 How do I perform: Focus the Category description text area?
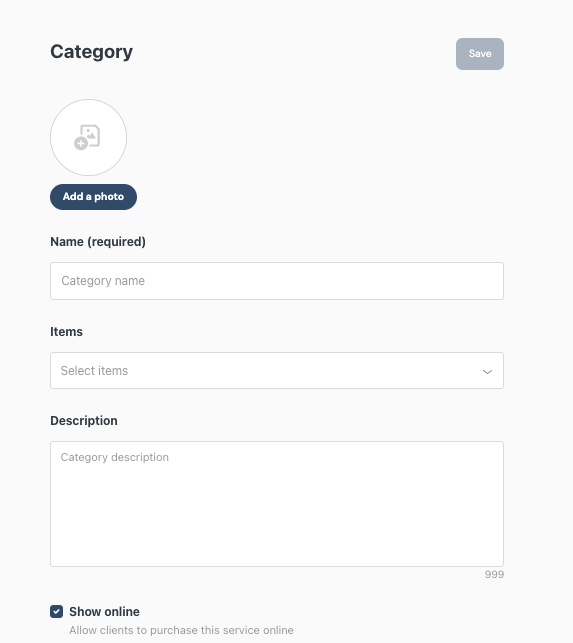click(x=277, y=504)
